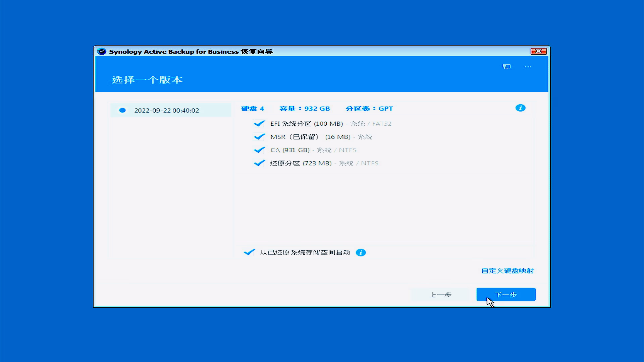The width and height of the screenshot is (644, 362).
Task: Click the 硬盘 4 disk header label
Action: 253,109
